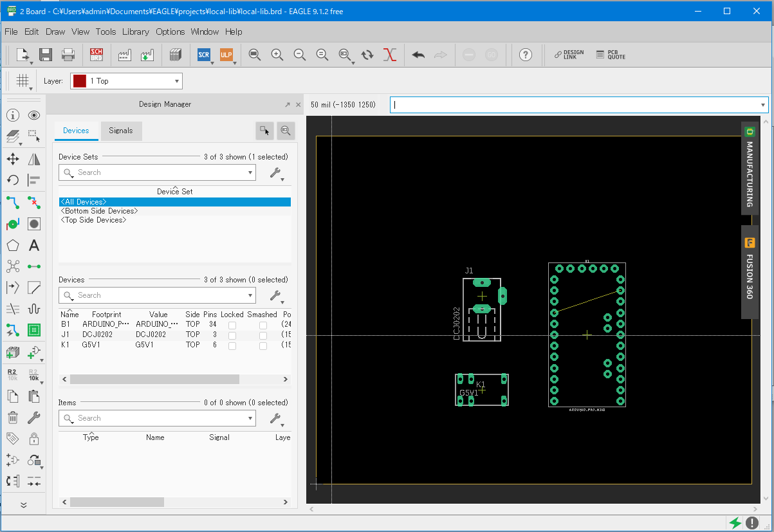Open the Manufacturing side panel
774x532 pixels.
pos(750,167)
